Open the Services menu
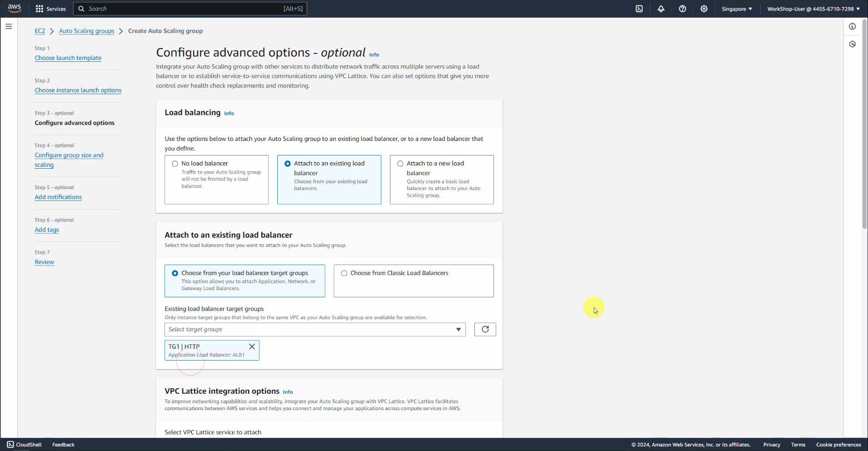The width and height of the screenshot is (868, 451). (x=51, y=9)
